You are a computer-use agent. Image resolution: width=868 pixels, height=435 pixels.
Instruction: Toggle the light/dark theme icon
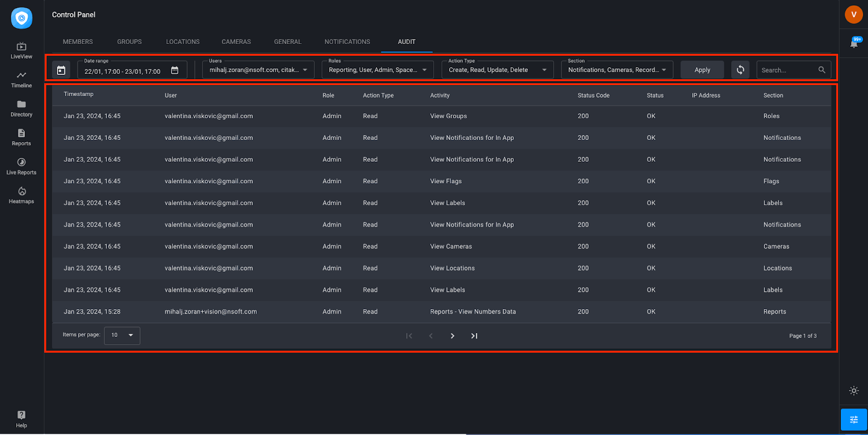(854, 391)
